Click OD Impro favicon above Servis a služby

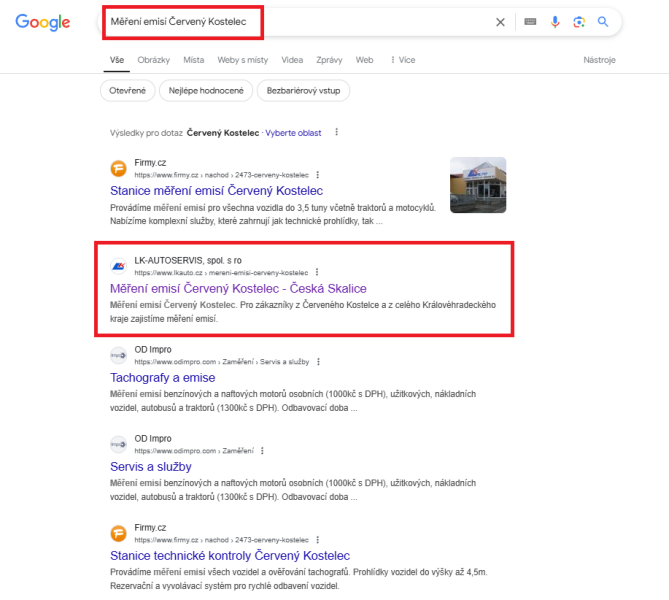pyautogui.click(x=119, y=445)
